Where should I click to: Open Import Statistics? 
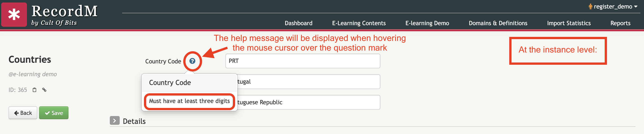click(x=569, y=23)
